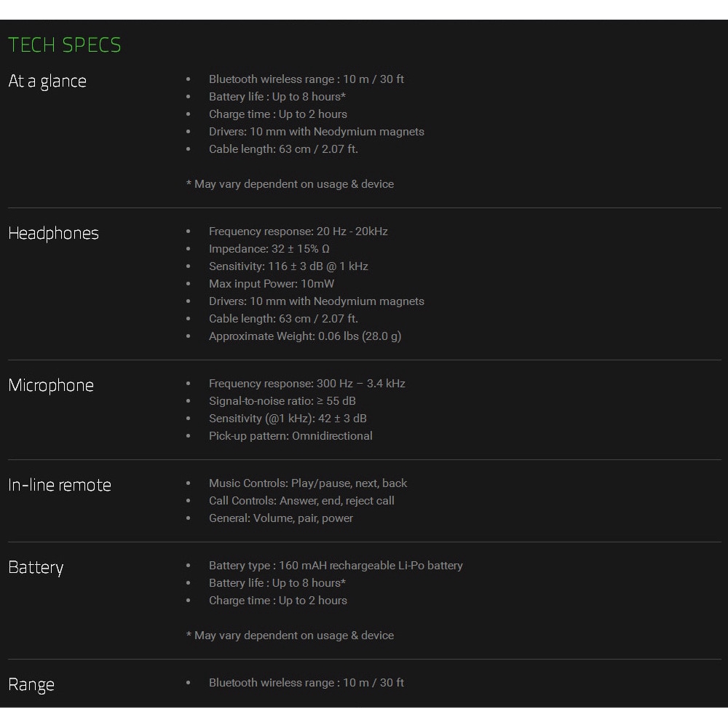Click the Battery type 160 mAH line

336,566
